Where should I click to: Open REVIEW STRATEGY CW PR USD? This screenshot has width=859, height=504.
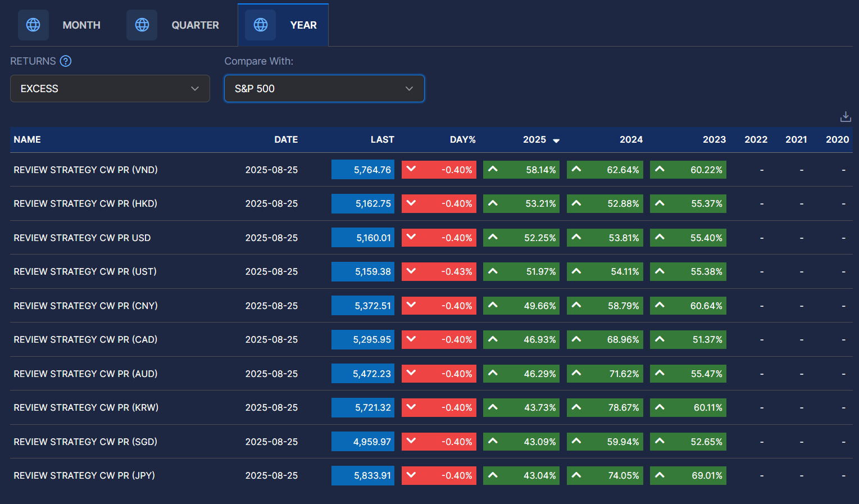(82, 238)
